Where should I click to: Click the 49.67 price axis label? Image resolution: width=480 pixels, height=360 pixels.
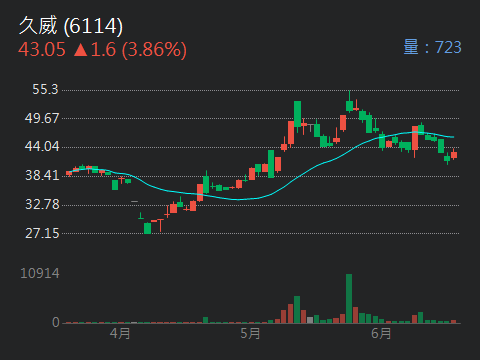42,118
